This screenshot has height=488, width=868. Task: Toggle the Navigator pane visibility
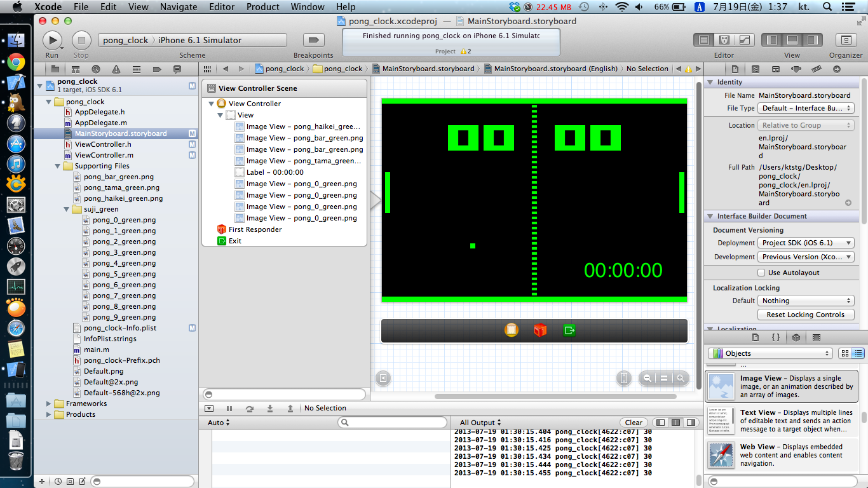(772, 40)
